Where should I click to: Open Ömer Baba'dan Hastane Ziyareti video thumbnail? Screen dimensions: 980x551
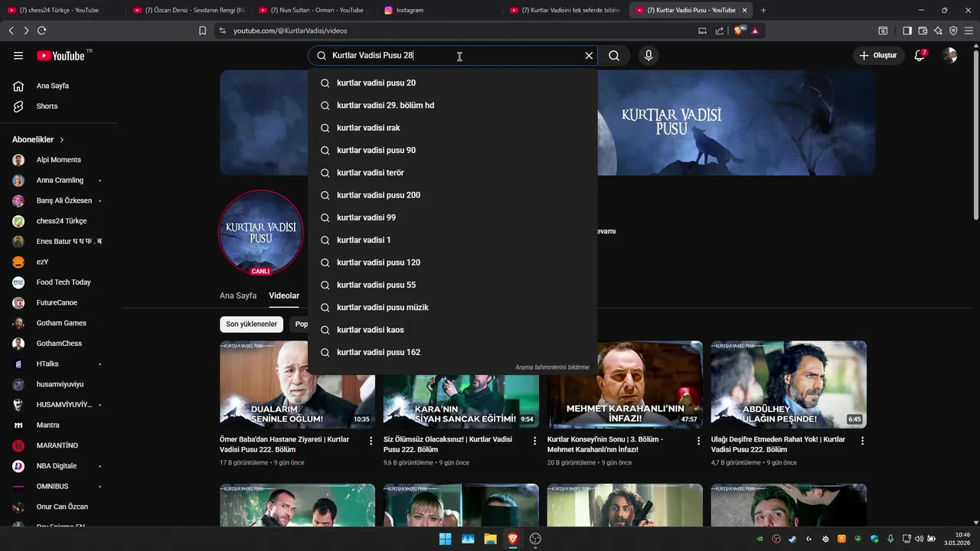297,384
